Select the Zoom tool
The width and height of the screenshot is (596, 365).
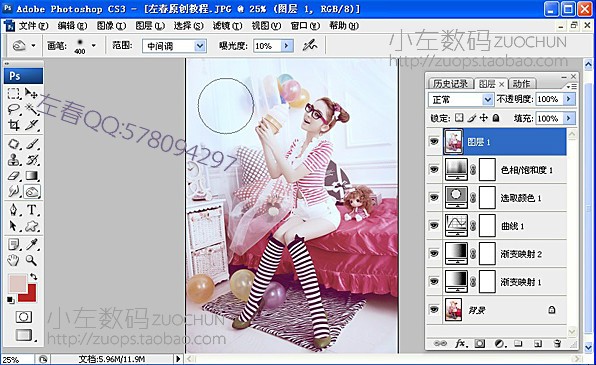32,260
